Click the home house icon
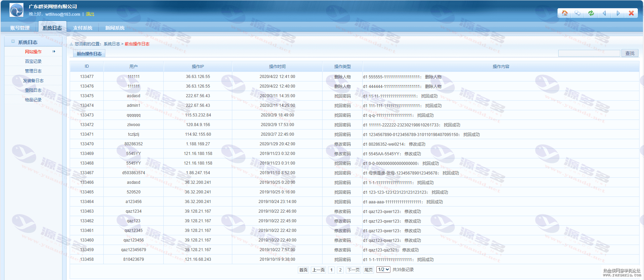The height and width of the screenshot is (280, 644). coord(564,13)
